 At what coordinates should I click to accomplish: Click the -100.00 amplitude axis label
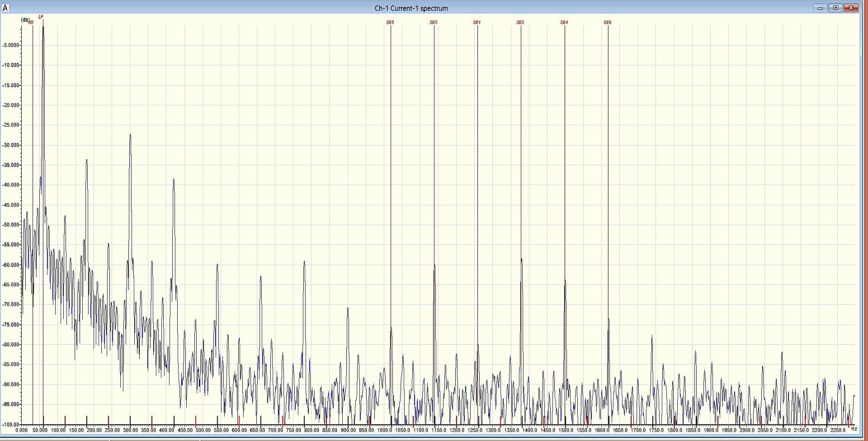coord(11,425)
